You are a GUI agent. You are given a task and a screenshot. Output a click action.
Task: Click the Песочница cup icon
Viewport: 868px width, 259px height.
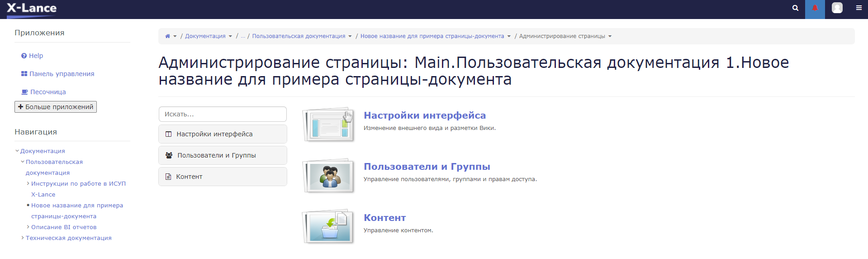point(25,92)
